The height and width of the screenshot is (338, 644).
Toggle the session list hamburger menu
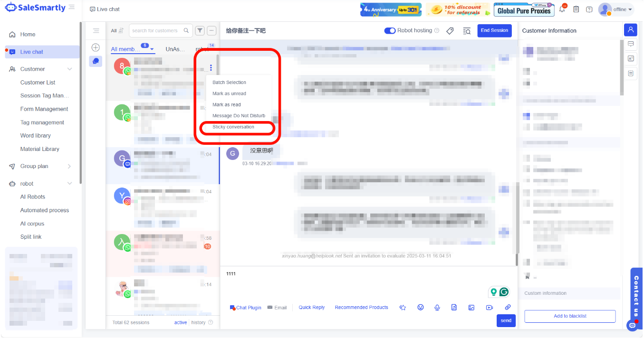[96, 31]
